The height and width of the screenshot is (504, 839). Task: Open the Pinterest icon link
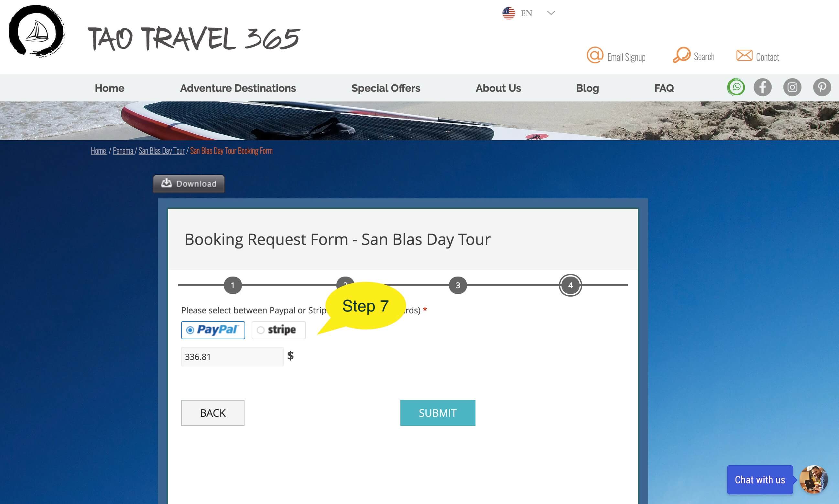pos(822,87)
